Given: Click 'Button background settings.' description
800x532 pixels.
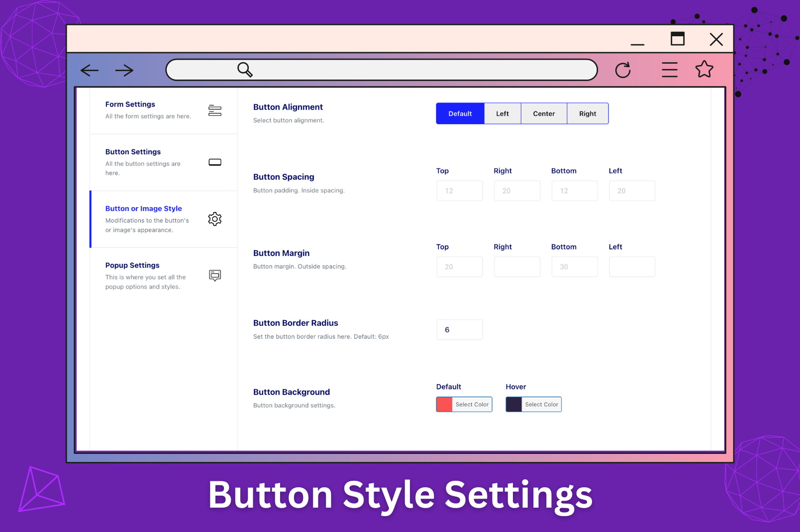Looking at the screenshot, I should click(294, 405).
